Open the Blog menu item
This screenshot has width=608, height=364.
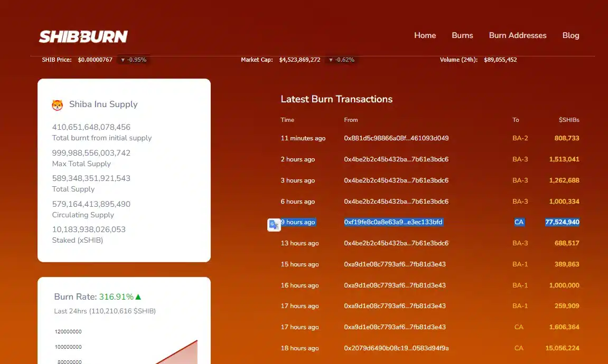pos(571,35)
